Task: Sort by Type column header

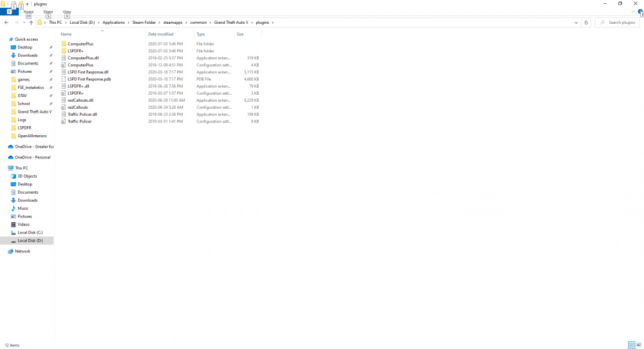Action: [x=200, y=34]
